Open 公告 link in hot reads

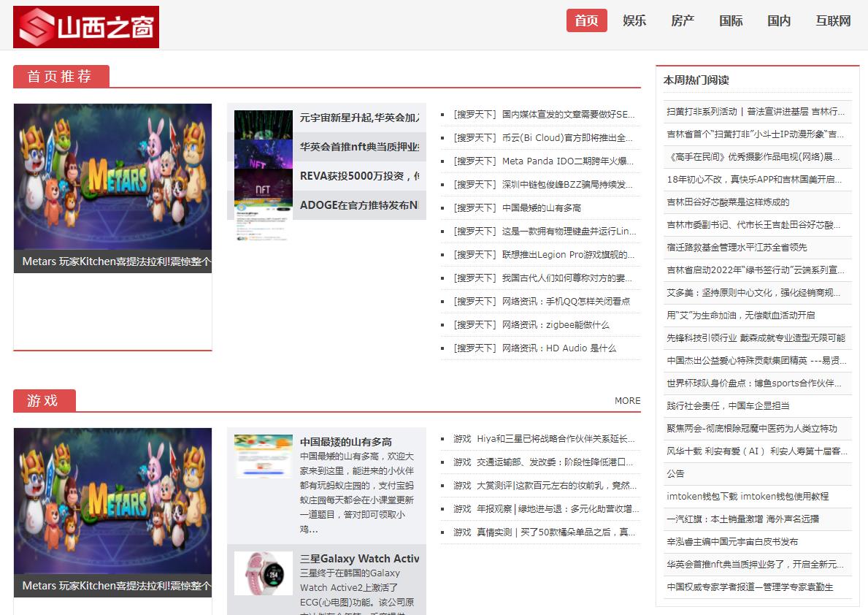pyautogui.click(x=675, y=474)
